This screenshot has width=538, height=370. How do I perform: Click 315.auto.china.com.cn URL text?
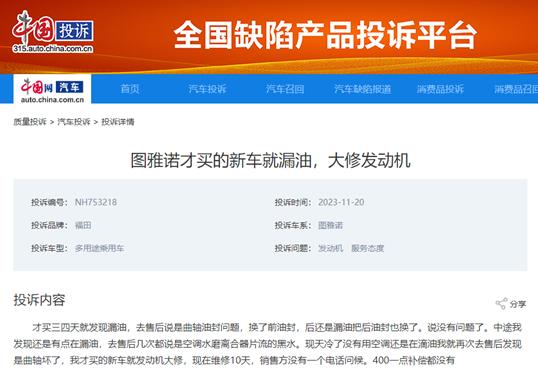(53, 49)
